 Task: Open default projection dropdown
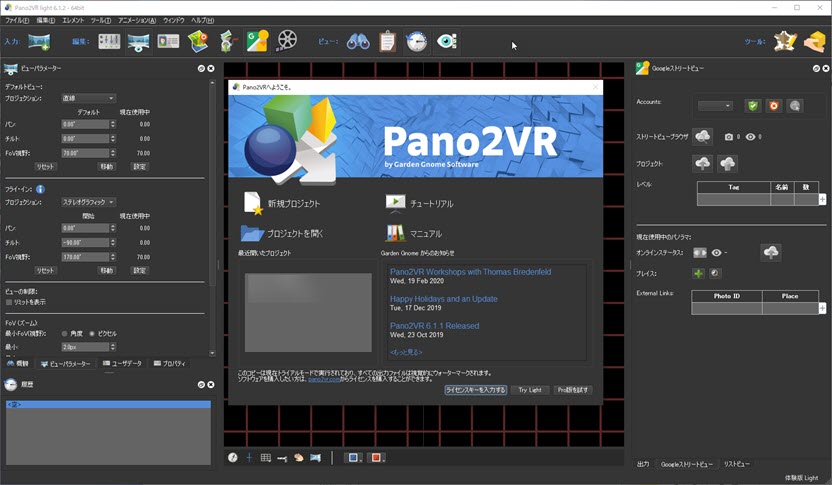point(88,98)
